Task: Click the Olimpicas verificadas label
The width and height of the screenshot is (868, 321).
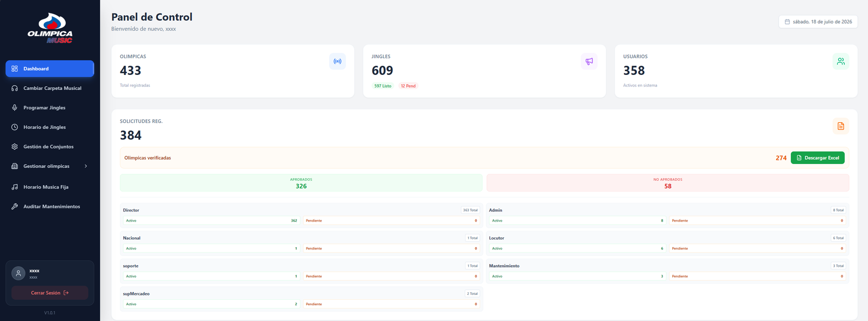Action: 148,158
